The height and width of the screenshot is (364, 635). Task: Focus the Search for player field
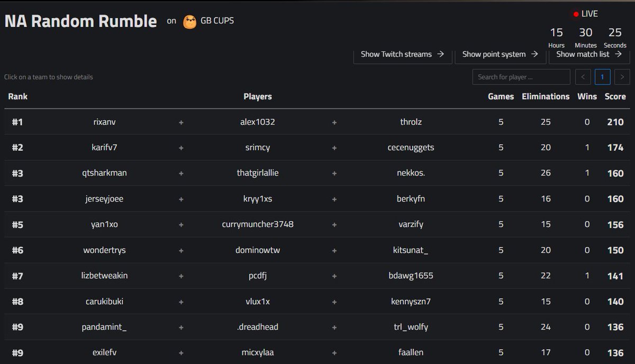pyautogui.click(x=521, y=77)
